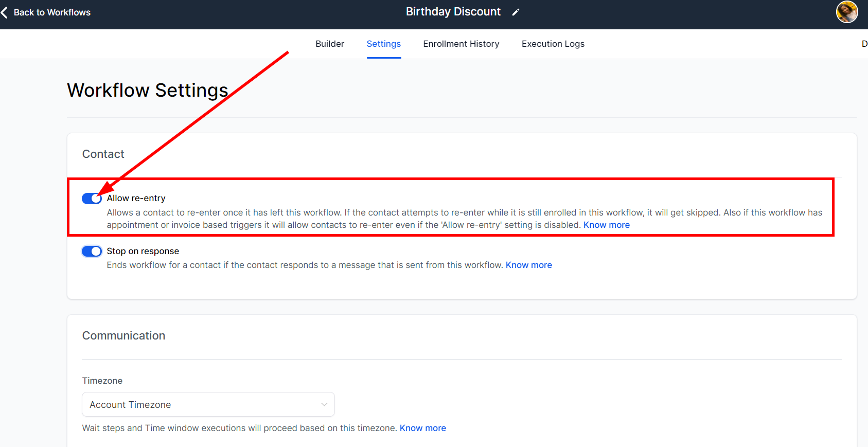Viewport: 868px width, 447px height.
Task: Click the Birthday Discount workflow title
Action: tap(453, 12)
